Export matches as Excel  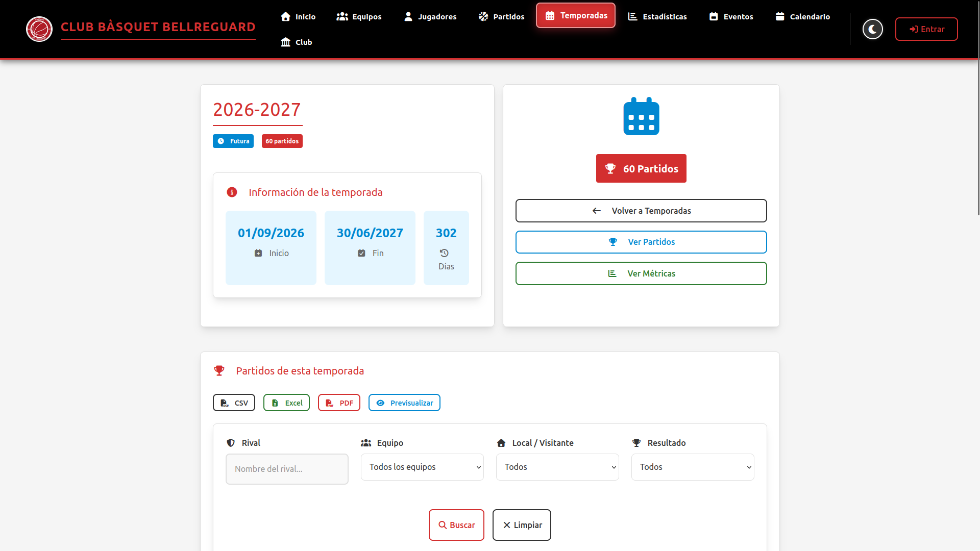click(286, 403)
